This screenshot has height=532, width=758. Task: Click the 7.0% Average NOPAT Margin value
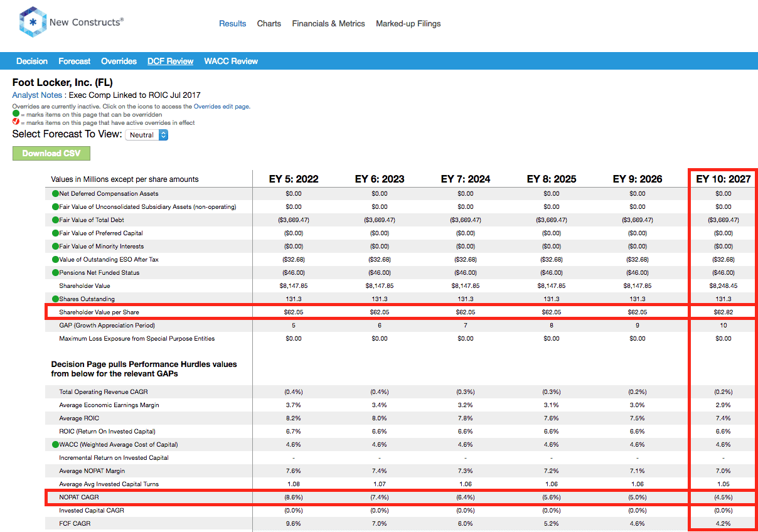pos(723,471)
